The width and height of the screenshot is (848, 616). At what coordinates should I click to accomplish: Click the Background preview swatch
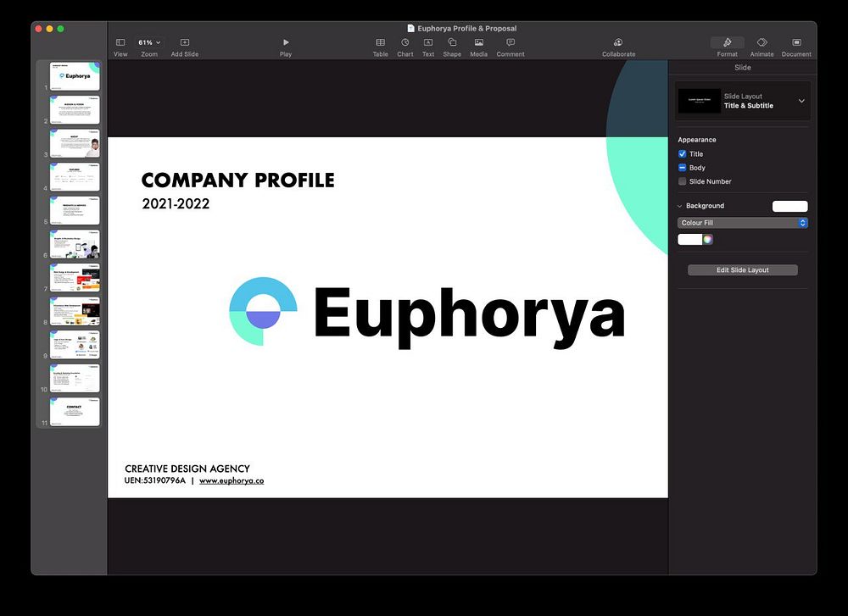(790, 206)
